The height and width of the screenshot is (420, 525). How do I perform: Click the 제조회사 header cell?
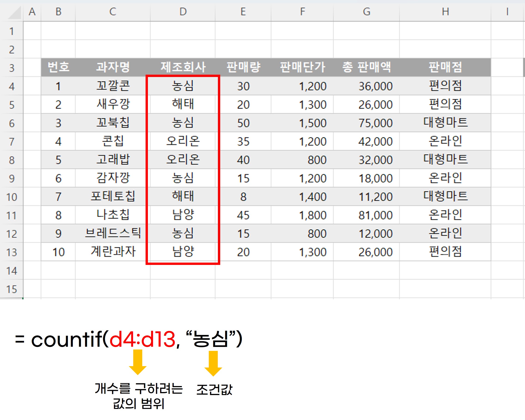[183, 67]
